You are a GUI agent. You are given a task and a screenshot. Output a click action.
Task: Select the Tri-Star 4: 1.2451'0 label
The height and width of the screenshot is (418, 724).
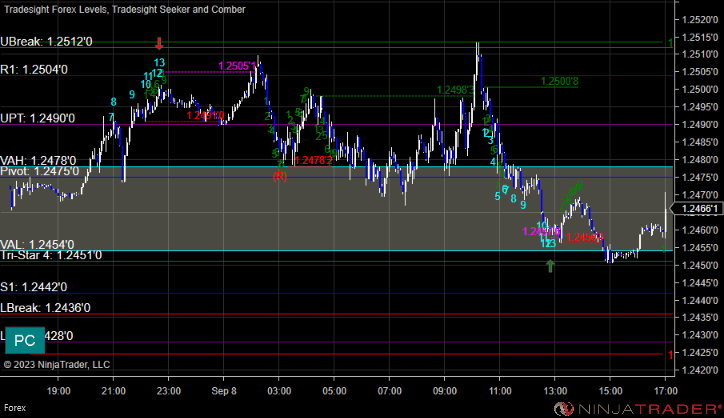pyautogui.click(x=51, y=255)
